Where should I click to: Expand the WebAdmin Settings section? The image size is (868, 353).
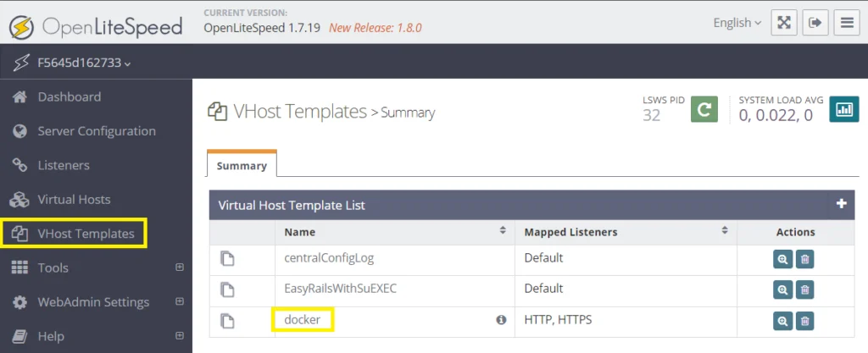pos(179,301)
